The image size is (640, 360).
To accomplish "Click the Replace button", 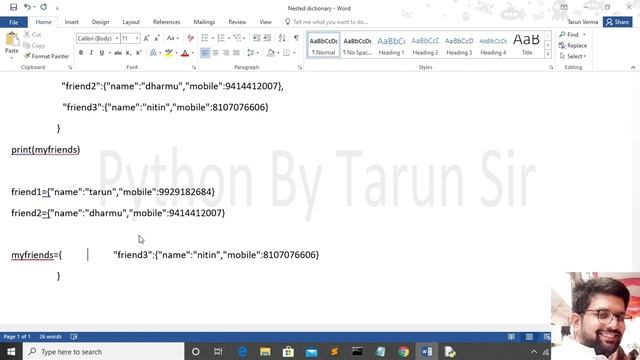I will click(x=573, y=45).
